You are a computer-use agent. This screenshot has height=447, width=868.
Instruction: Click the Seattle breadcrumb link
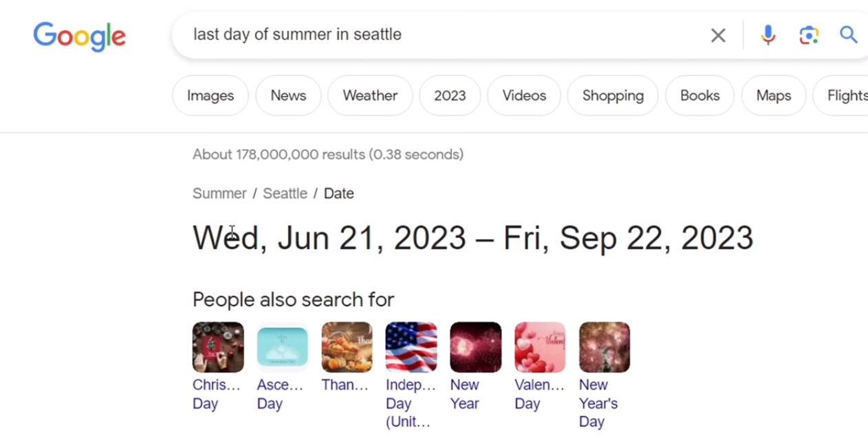tap(285, 194)
